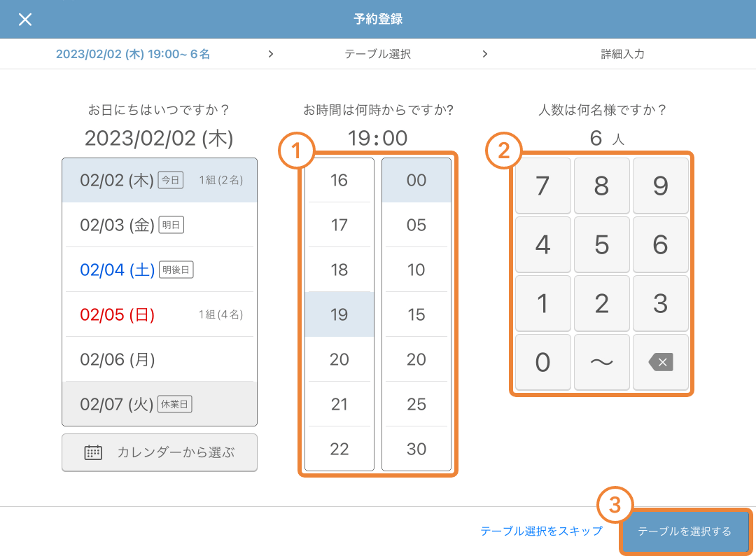Select closed day 02/07 (火)
The height and width of the screenshot is (556, 756).
click(160, 403)
